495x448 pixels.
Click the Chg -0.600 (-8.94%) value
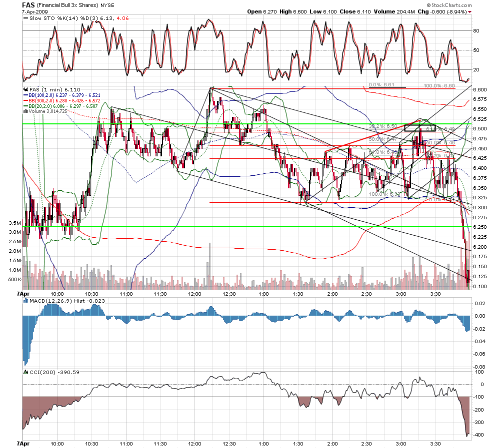442,11
